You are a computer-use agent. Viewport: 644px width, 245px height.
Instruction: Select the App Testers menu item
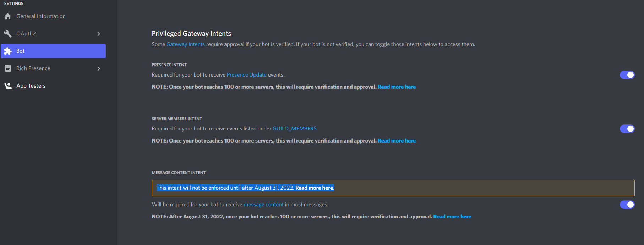53,86
